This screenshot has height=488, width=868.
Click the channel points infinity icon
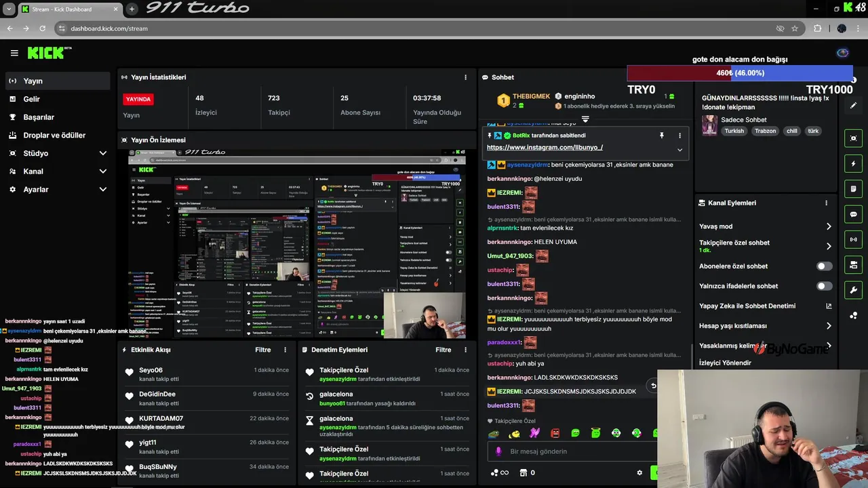click(x=500, y=472)
